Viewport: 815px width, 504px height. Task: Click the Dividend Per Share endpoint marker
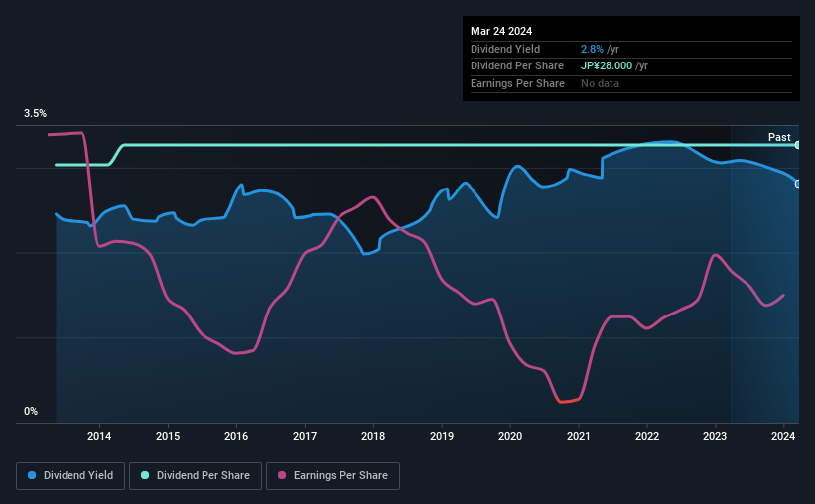(x=797, y=145)
